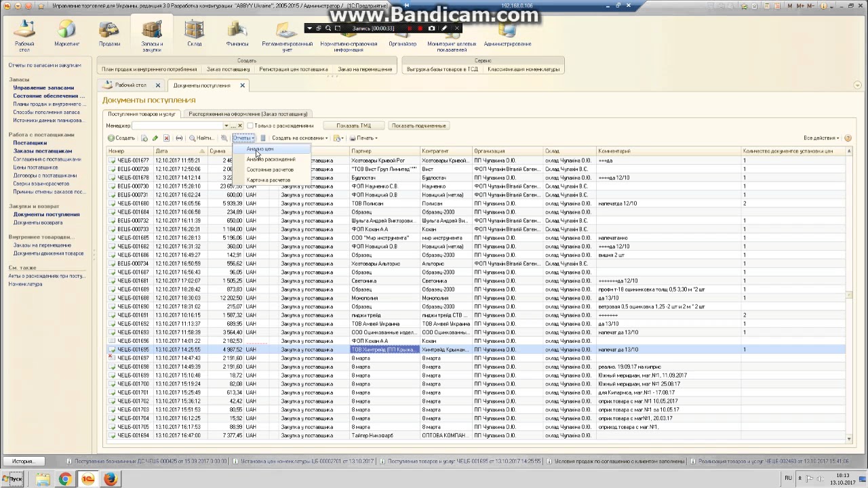Click the Менеджер input field
Image resolution: width=868 pixels, height=488 pixels.
178,126
